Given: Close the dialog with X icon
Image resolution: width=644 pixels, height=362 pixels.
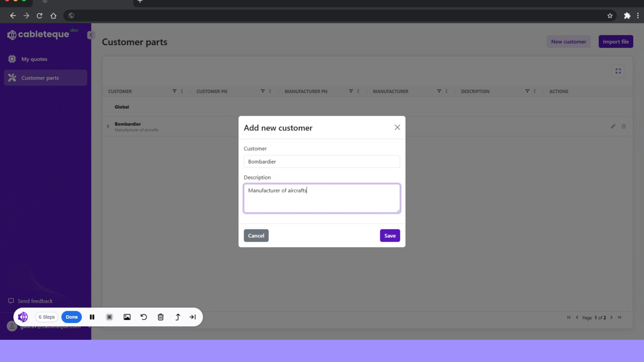Looking at the screenshot, I should click(x=397, y=127).
